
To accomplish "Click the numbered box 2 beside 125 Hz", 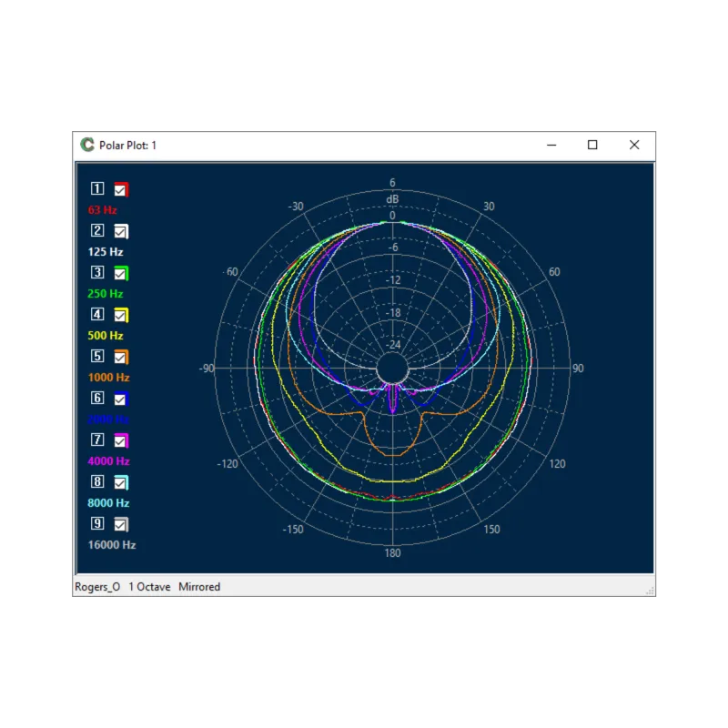I will pos(97,230).
